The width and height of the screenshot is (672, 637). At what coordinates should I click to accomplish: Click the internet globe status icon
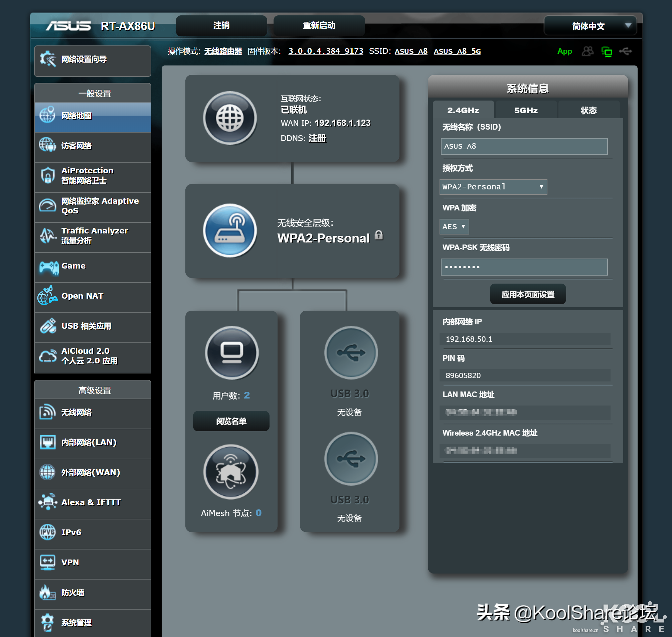point(230,118)
